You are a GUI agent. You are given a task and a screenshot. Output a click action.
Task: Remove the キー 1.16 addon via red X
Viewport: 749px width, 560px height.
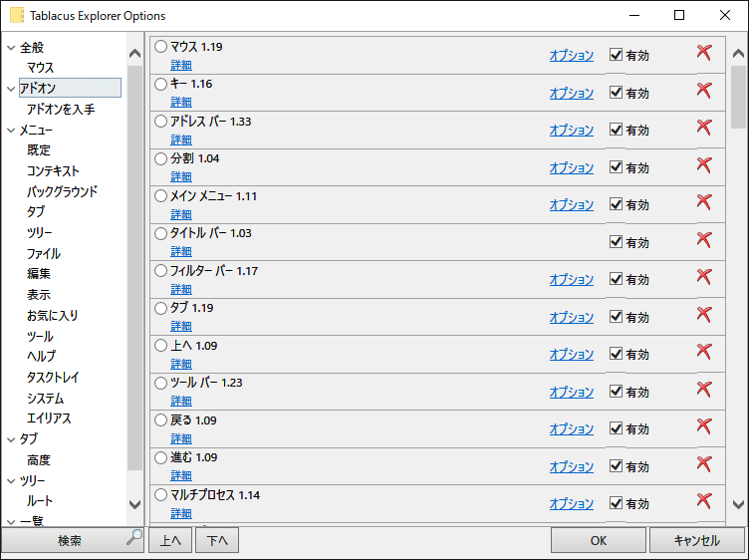click(x=703, y=90)
